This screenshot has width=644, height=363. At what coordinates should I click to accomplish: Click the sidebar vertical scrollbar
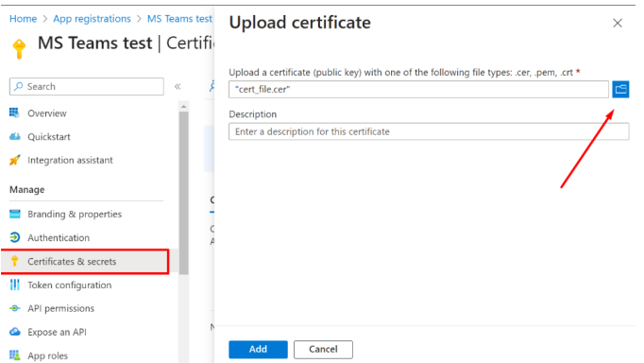point(183,193)
